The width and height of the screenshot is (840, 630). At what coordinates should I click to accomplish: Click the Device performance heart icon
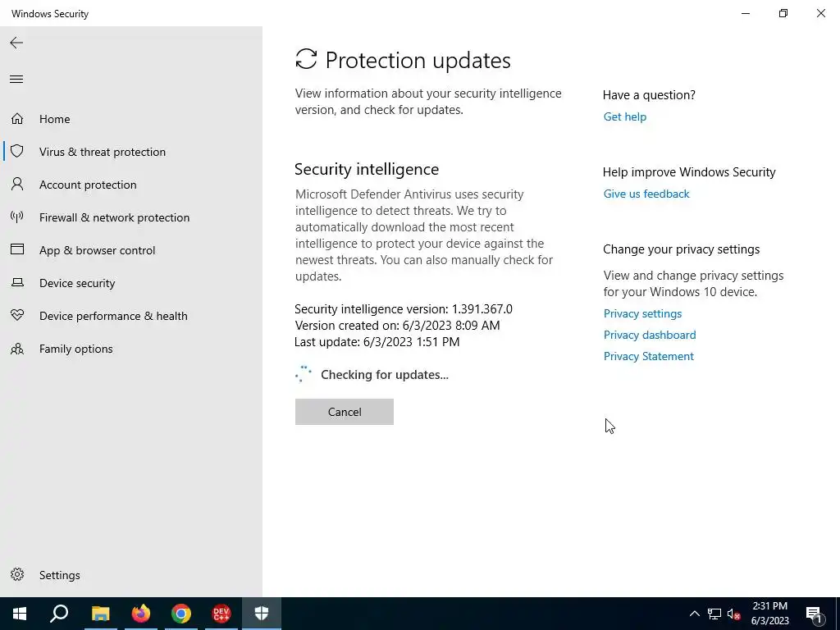[17, 316]
